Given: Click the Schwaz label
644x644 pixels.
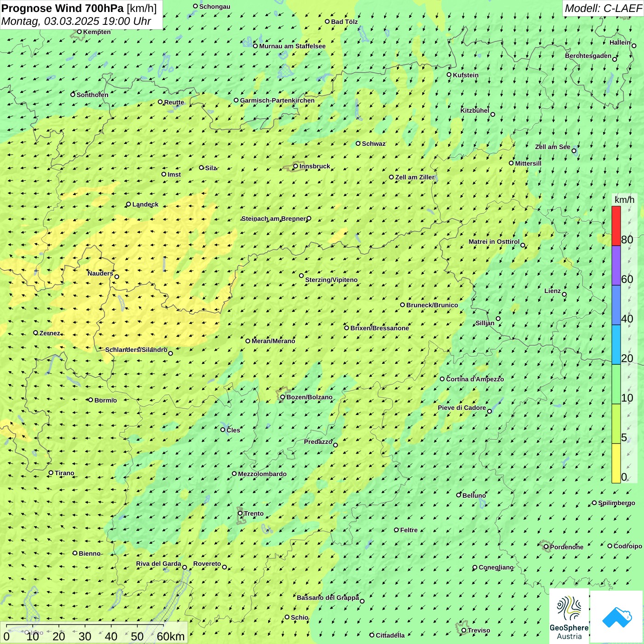Looking at the screenshot, I should click(374, 144).
